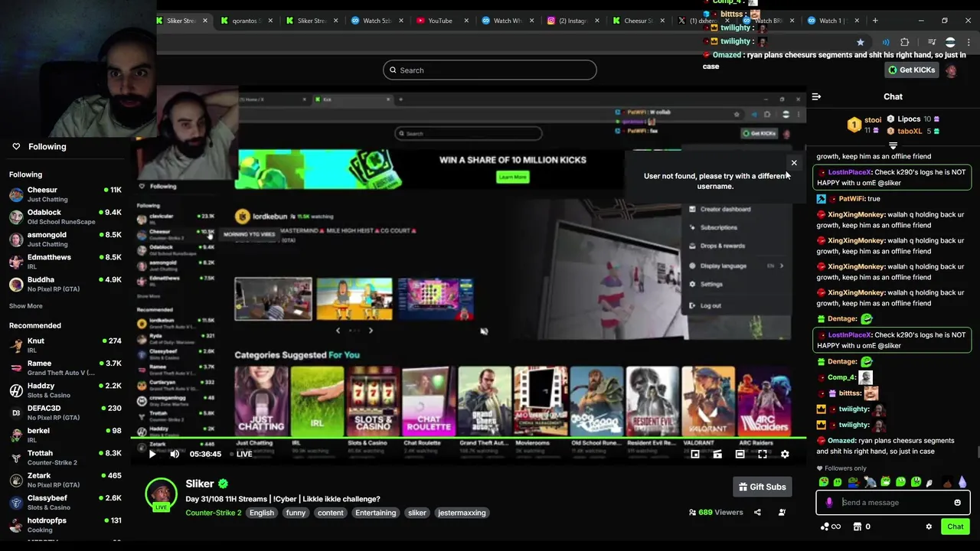The width and height of the screenshot is (980, 551).
Task: Switch to the qorantos browser tab
Action: (x=245, y=21)
